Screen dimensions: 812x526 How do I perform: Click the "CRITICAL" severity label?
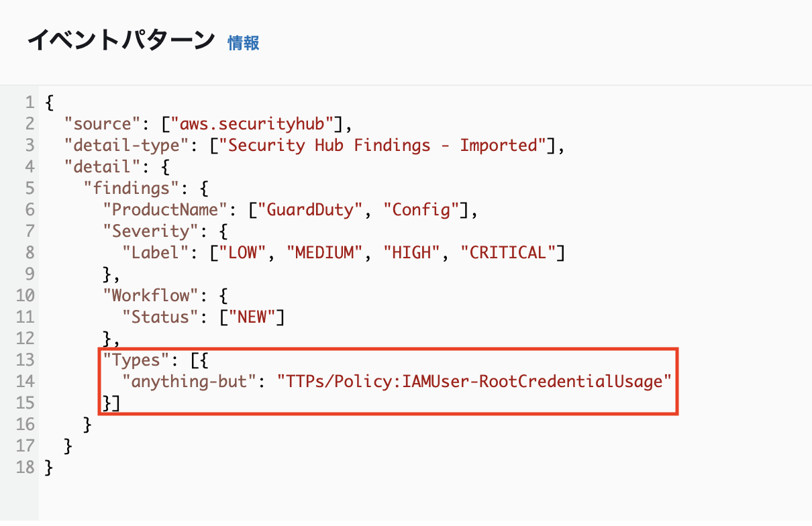point(507,253)
